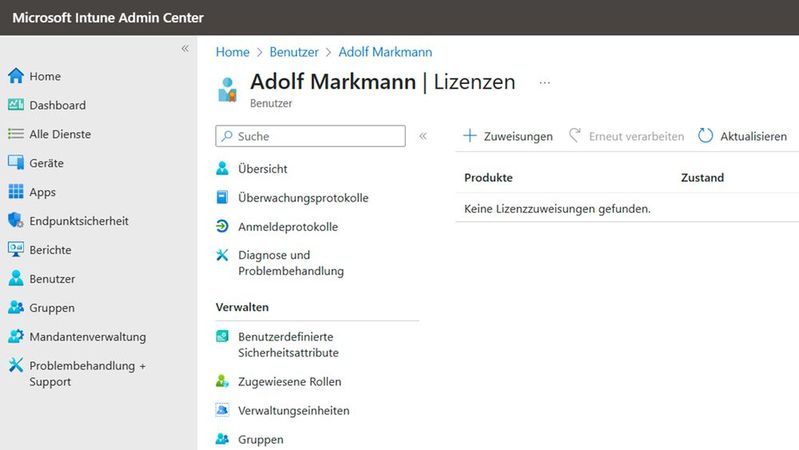This screenshot has height=450, width=799.
Task: Open the Dashboard chart icon
Action: point(16,105)
